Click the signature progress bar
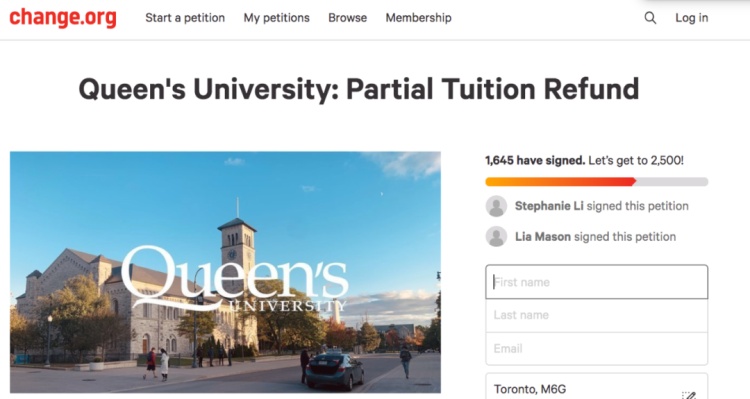This screenshot has height=399, width=750. (596, 182)
